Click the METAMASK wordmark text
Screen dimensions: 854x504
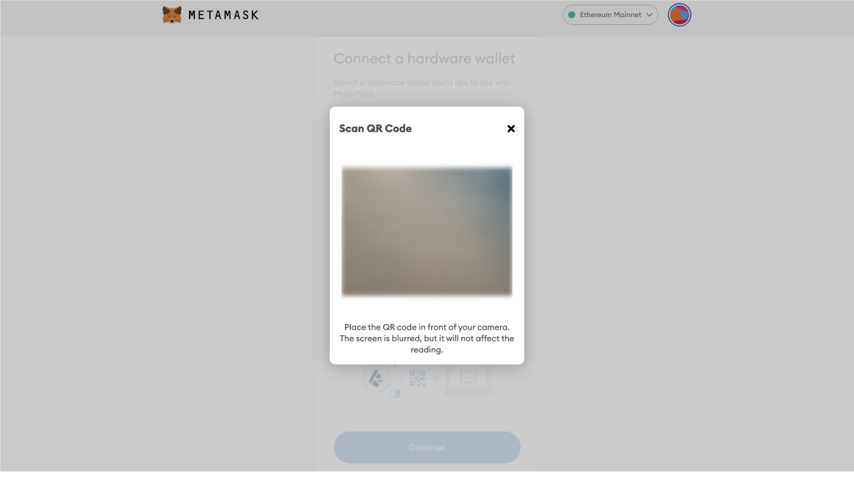[x=224, y=15]
